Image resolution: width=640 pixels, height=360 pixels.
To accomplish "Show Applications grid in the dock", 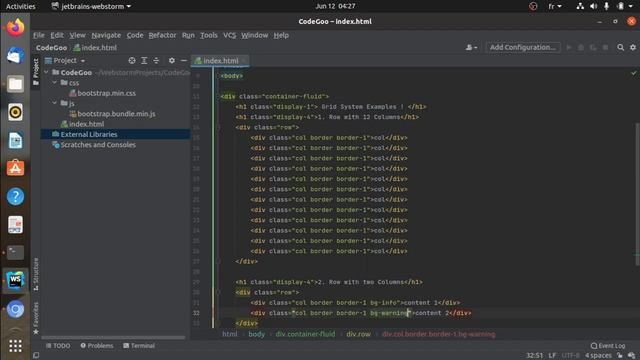I will tap(15, 346).
